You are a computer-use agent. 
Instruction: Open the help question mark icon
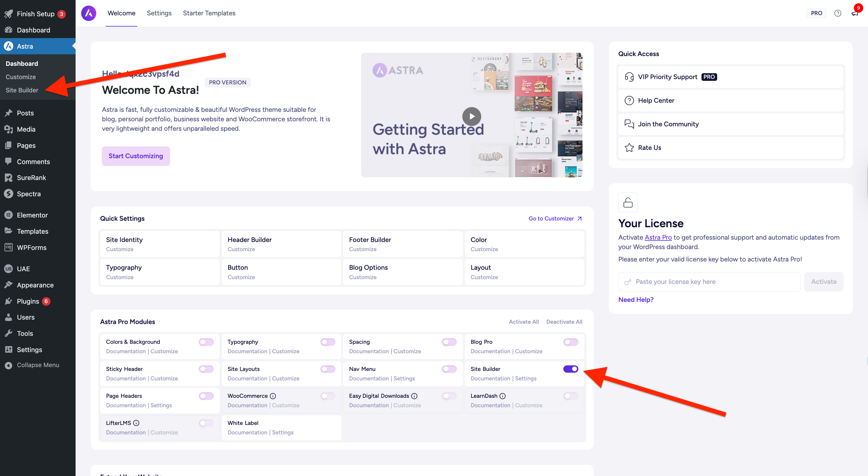[837, 13]
